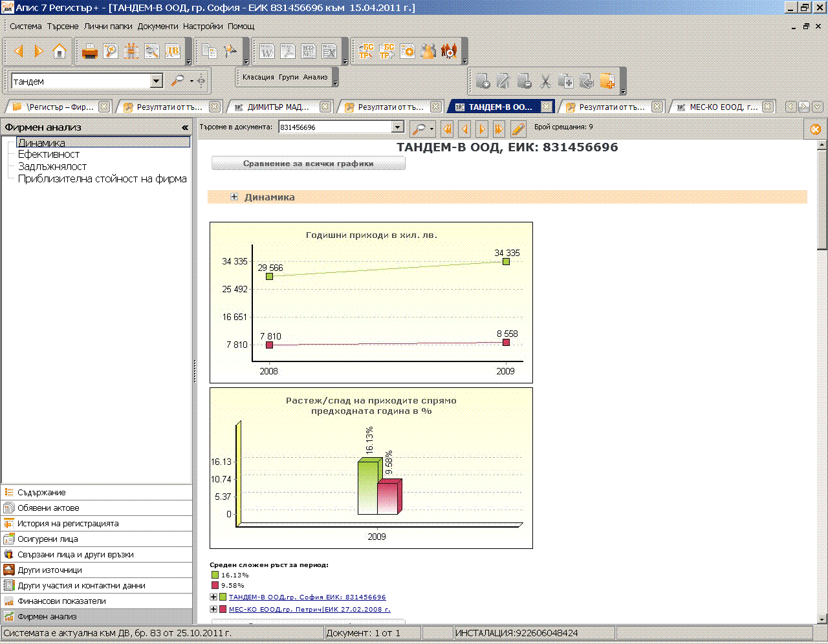
Task: Switch to the МЕС-КО ЕООД tab
Action: click(723, 107)
